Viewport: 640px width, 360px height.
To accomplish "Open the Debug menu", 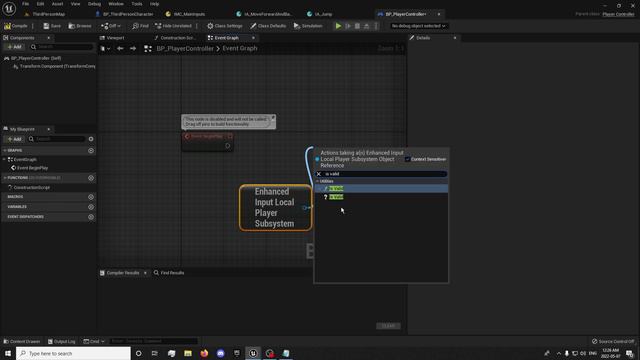I will pyautogui.click(x=94, y=4).
